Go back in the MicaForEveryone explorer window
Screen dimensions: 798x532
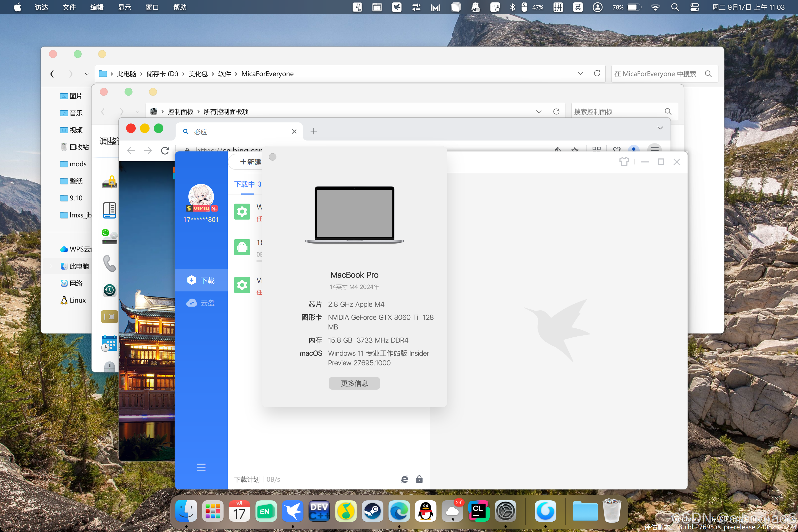click(52, 74)
